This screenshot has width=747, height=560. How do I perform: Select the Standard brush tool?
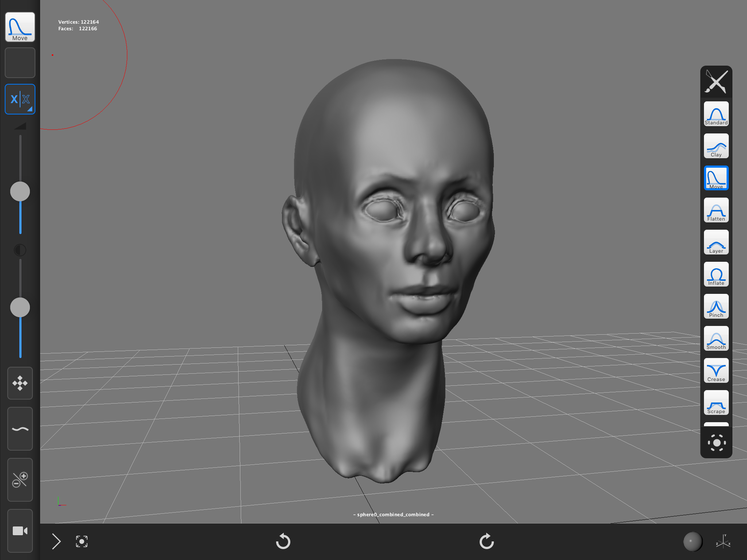716,114
